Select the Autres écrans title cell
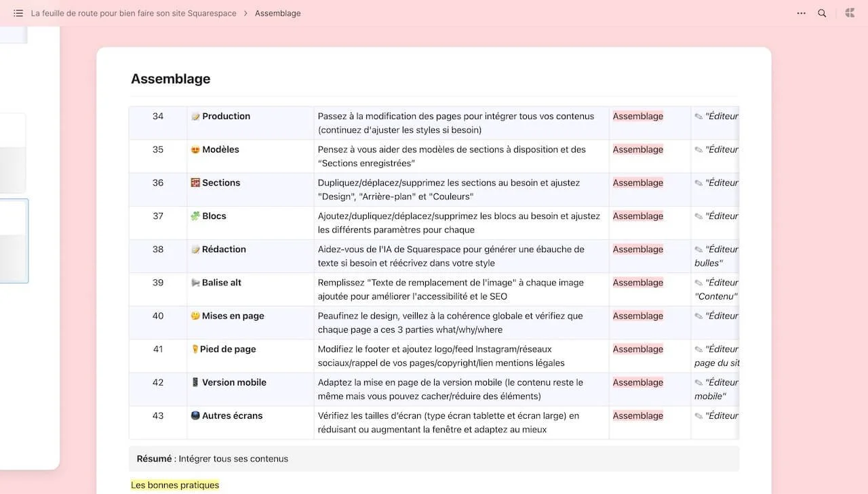This screenshot has width=868, height=494. click(x=250, y=422)
